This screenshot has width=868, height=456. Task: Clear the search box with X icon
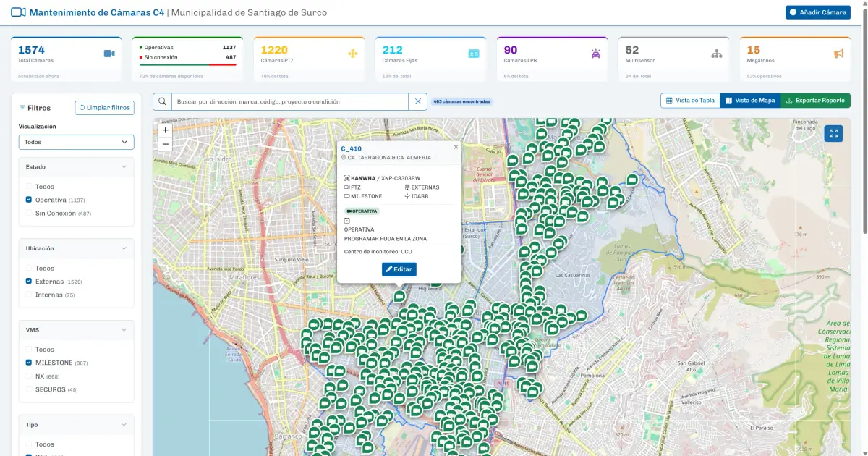[x=417, y=102]
